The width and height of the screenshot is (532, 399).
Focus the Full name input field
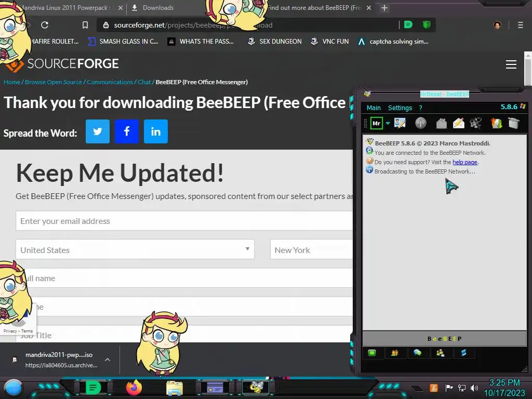pyautogui.click(x=184, y=278)
